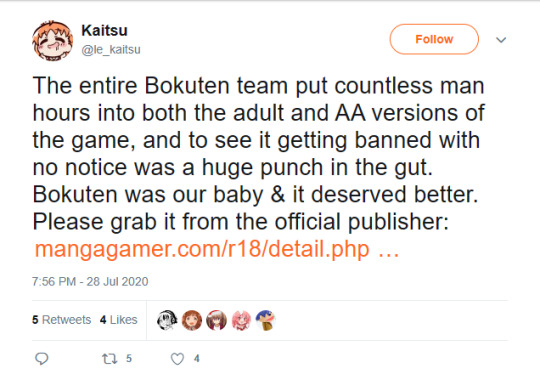This screenshot has height=391, width=540.
Task: Like the tweet with heart icon
Action: 177,359
